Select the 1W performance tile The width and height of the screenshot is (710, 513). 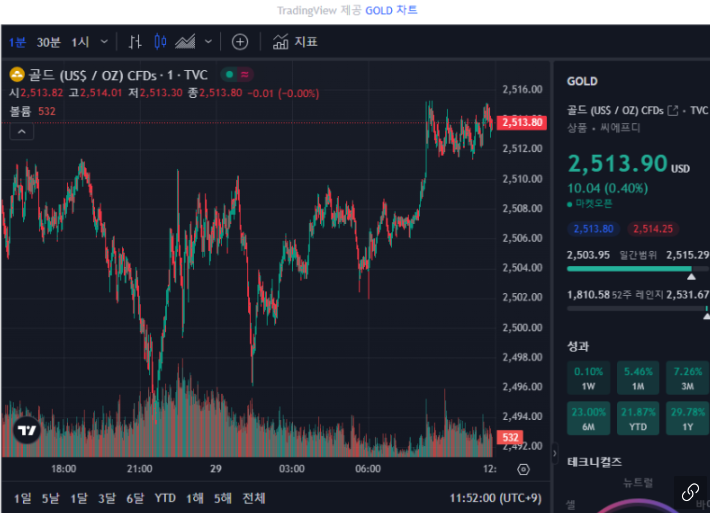click(x=588, y=378)
